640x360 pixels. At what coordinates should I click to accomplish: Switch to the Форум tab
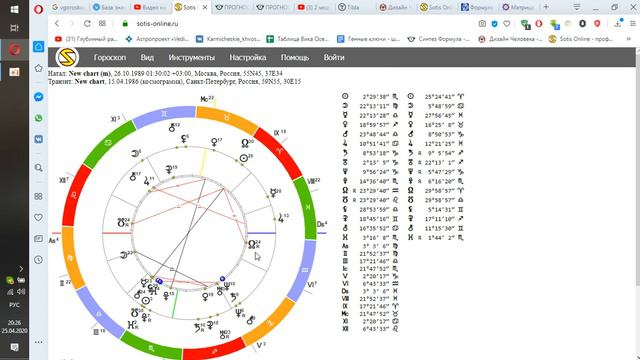point(477,7)
